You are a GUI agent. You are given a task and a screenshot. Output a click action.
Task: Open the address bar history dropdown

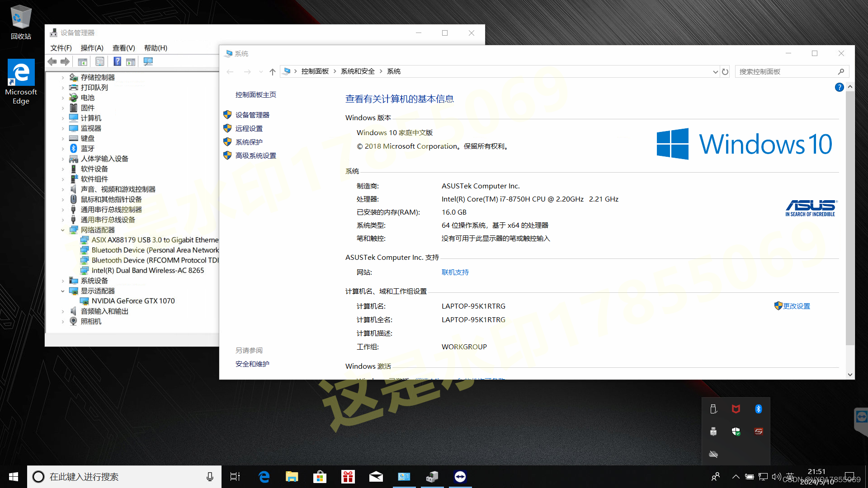point(715,72)
